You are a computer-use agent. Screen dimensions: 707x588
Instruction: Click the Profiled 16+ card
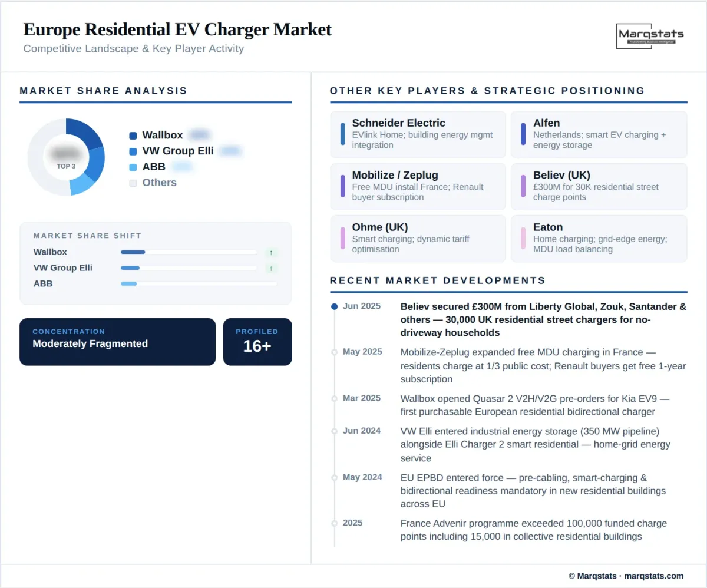pyautogui.click(x=257, y=342)
